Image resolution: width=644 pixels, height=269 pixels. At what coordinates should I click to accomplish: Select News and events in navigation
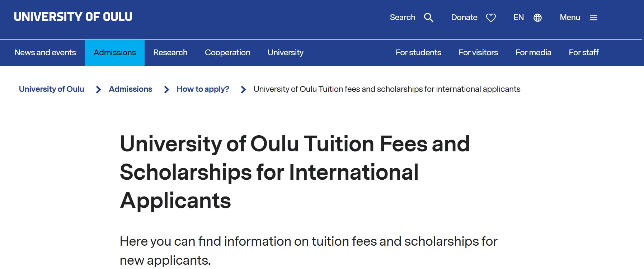[x=45, y=52]
